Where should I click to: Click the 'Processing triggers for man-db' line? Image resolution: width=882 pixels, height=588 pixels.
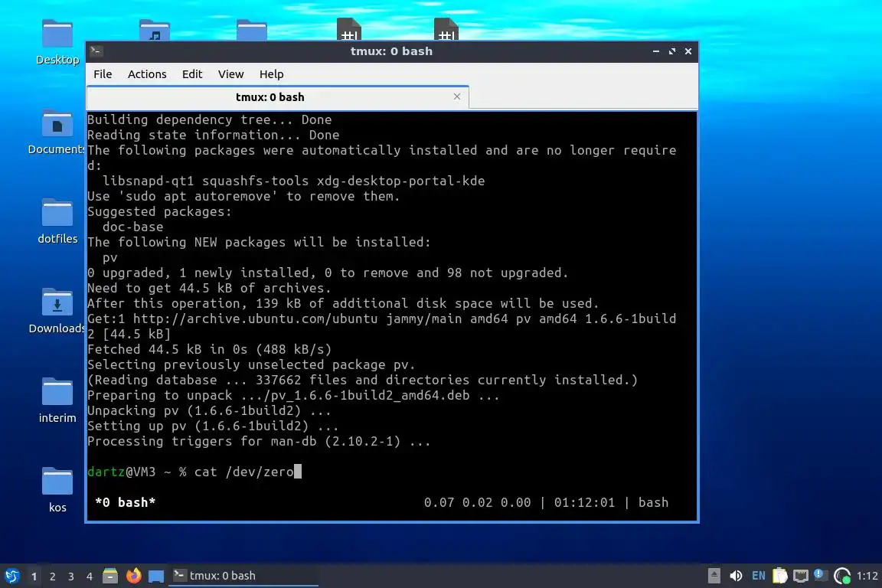(x=259, y=441)
